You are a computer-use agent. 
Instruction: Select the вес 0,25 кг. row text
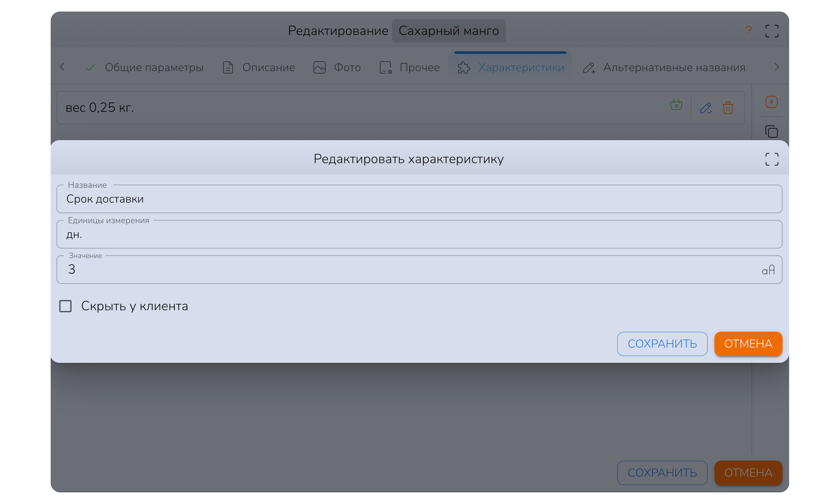click(99, 107)
